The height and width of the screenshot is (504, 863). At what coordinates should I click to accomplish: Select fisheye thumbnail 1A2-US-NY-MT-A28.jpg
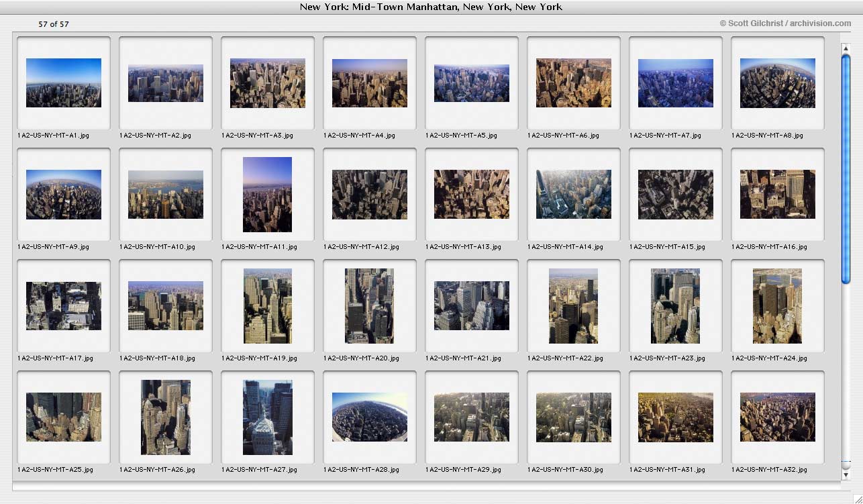pos(370,417)
